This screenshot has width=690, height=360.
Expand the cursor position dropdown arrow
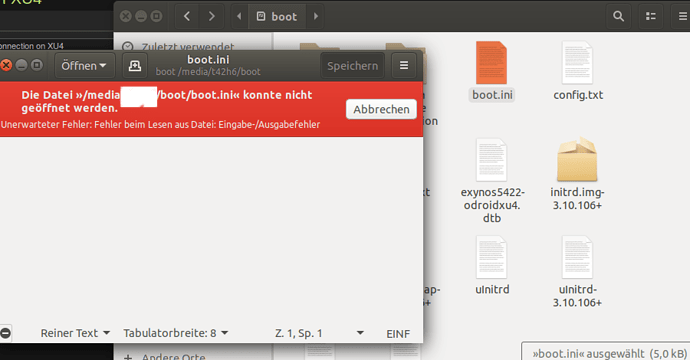pos(360,333)
